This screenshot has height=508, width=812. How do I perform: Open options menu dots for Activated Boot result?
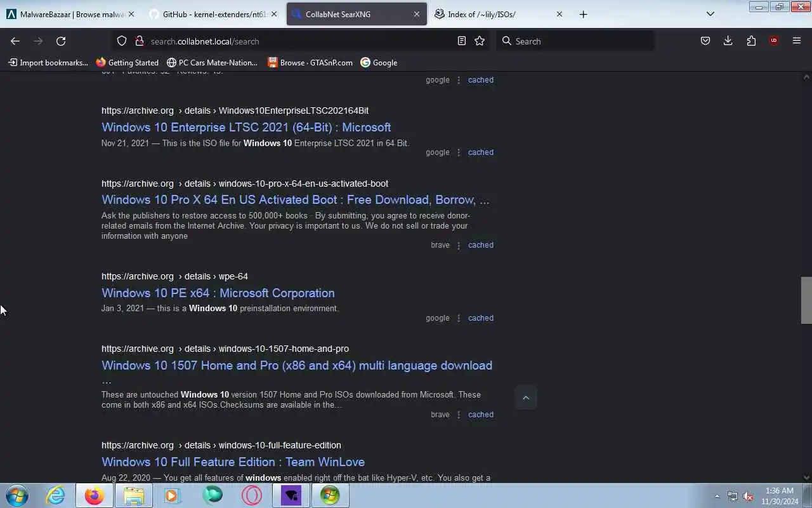tap(459, 245)
